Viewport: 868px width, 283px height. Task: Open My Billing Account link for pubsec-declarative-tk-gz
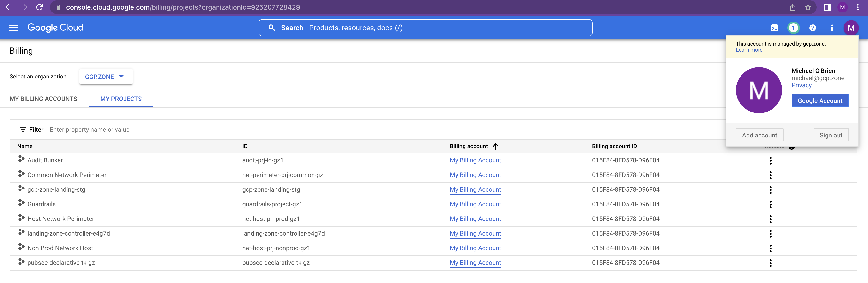475,263
